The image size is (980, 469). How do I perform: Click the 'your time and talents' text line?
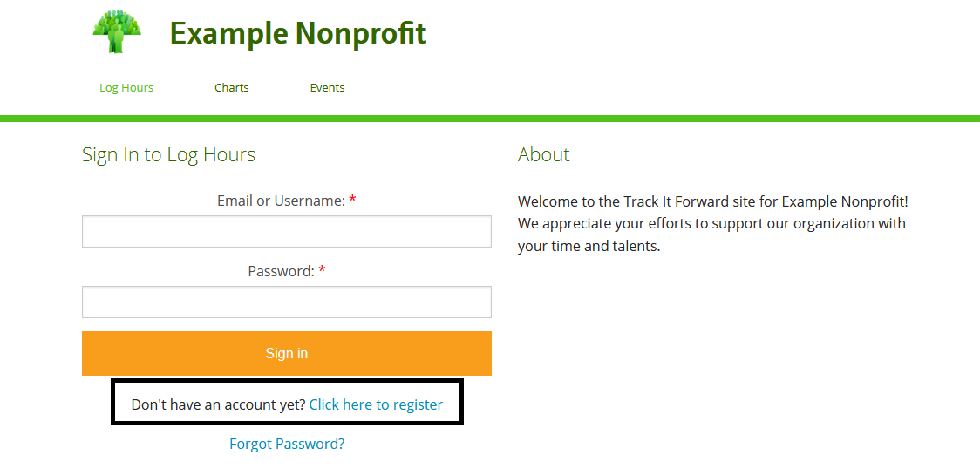[x=589, y=247]
